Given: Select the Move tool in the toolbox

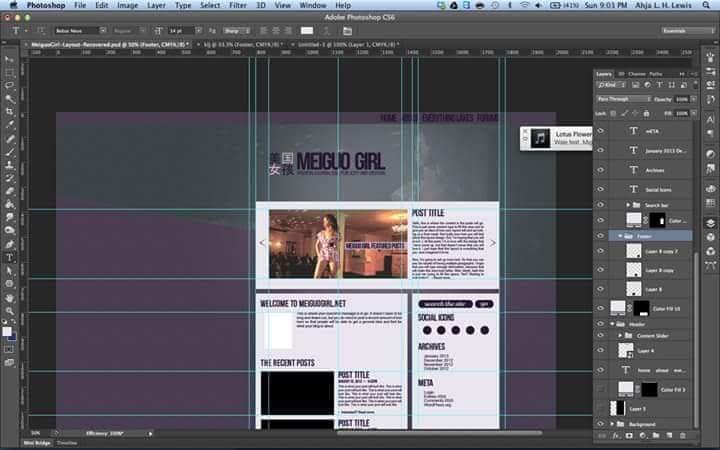Looking at the screenshot, I should click(x=9, y=59).
